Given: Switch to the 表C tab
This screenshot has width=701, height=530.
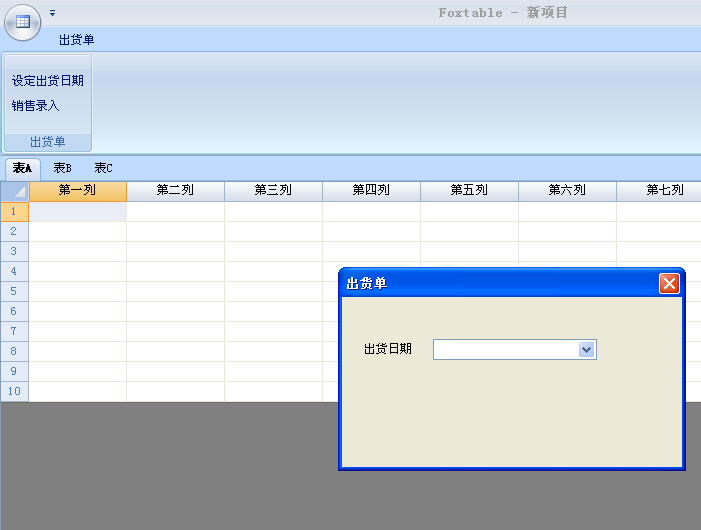Looking at the screenshot, I should click(x=103, y=168).
